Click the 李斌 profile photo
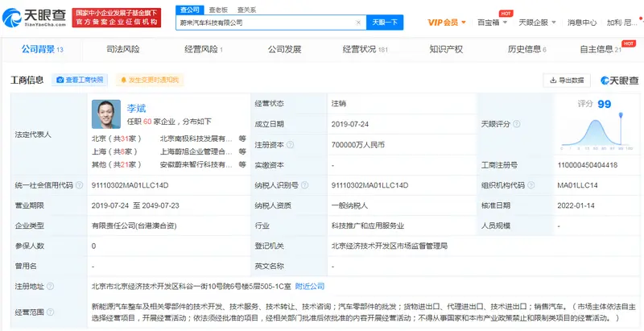Viewport: 644px width, 331px height. click(106, 114)
